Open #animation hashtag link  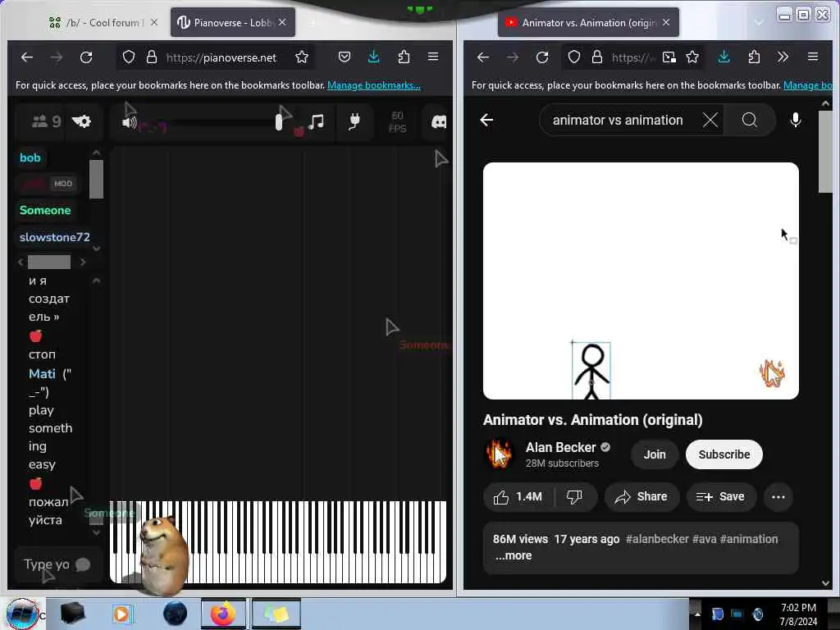tap(749, 540)
